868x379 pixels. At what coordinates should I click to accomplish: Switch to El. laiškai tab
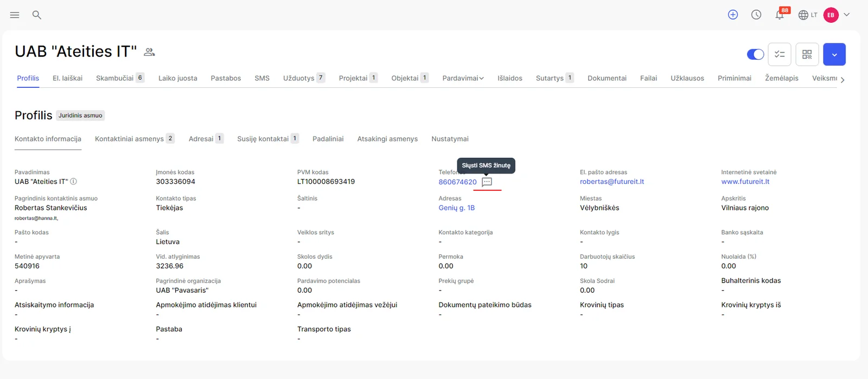tap(68, 78)
